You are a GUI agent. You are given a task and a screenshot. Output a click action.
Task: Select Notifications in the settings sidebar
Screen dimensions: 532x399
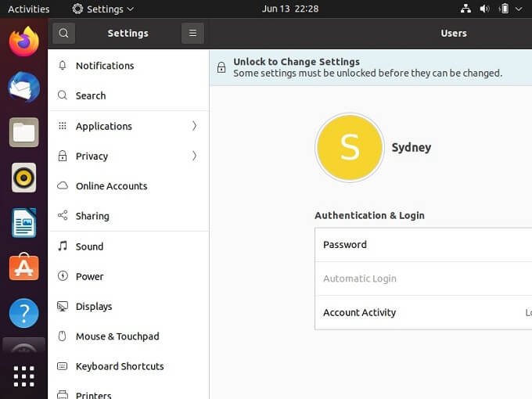click(105, 66)
